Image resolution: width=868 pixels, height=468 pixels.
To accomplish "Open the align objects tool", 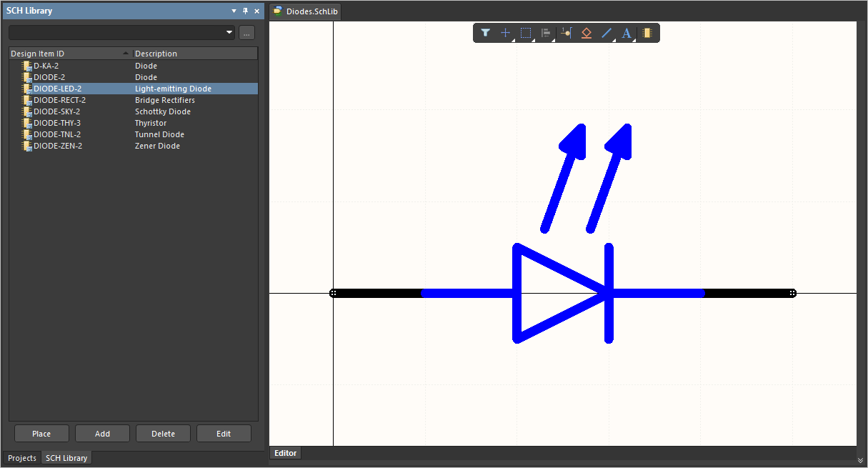I will click(547, 33).
